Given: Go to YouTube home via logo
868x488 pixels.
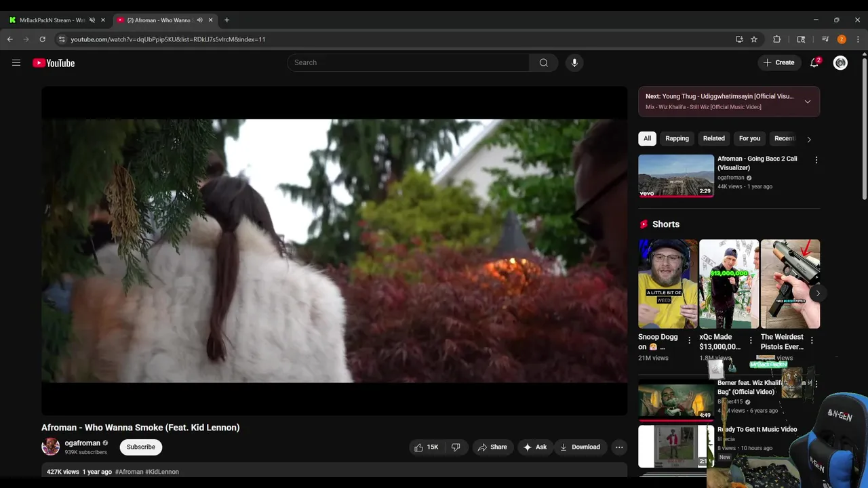Looking at the screenshot, I should point(54,63).
